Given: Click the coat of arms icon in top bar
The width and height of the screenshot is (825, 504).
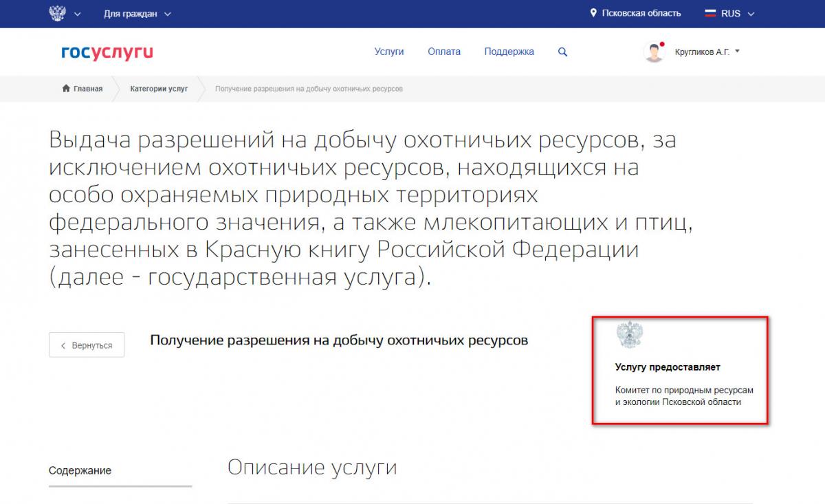Looking at the screenshot, I should (x=58, y=14).
